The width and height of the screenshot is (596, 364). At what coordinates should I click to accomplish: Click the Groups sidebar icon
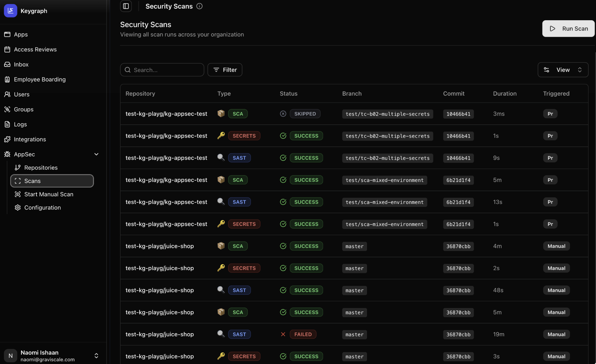pos(7,109)
